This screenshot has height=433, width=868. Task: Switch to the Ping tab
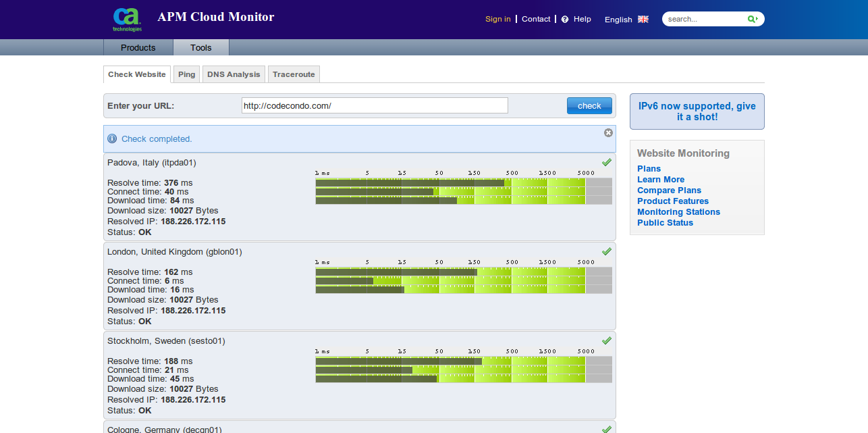click(187, 74)
